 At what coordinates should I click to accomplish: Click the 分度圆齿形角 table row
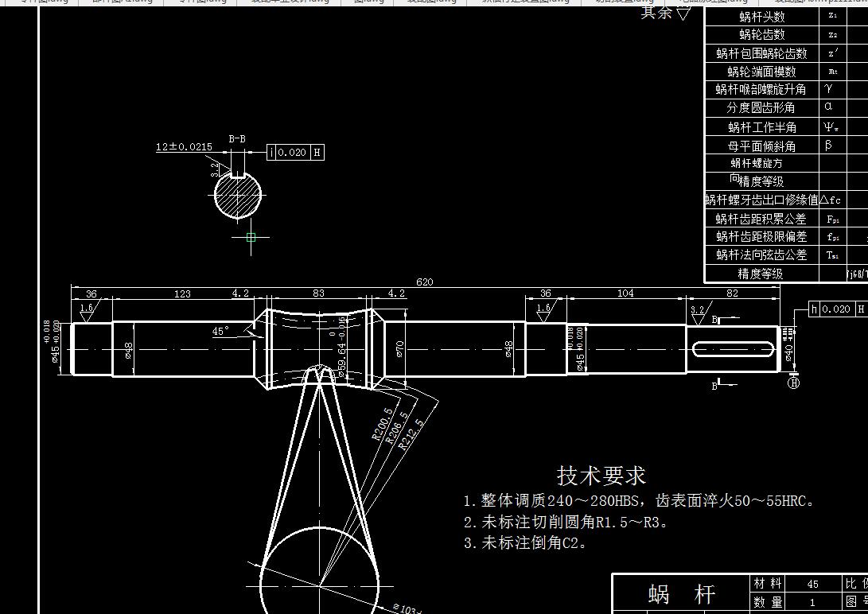[786, 108]
